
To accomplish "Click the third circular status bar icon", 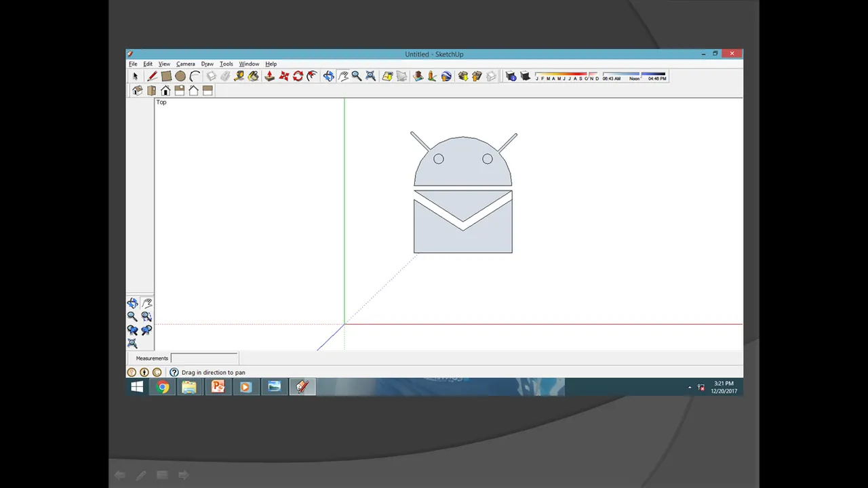I will coord(157,372).
